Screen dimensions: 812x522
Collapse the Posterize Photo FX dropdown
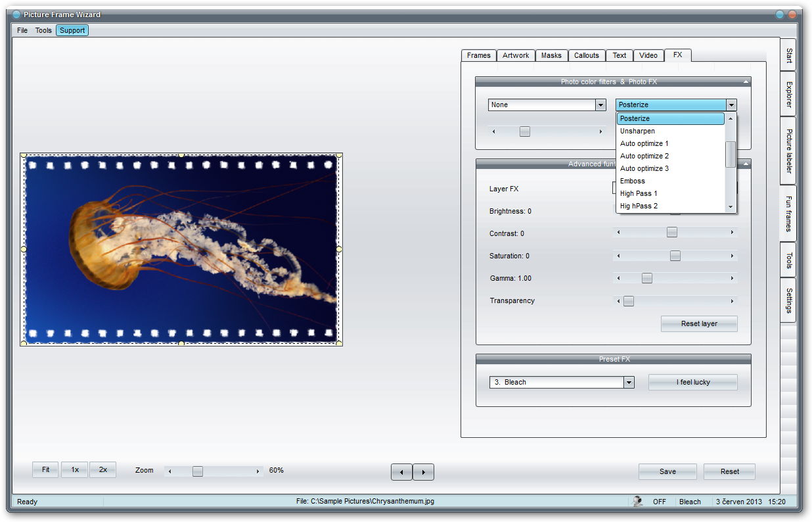(x=731, y=105)
